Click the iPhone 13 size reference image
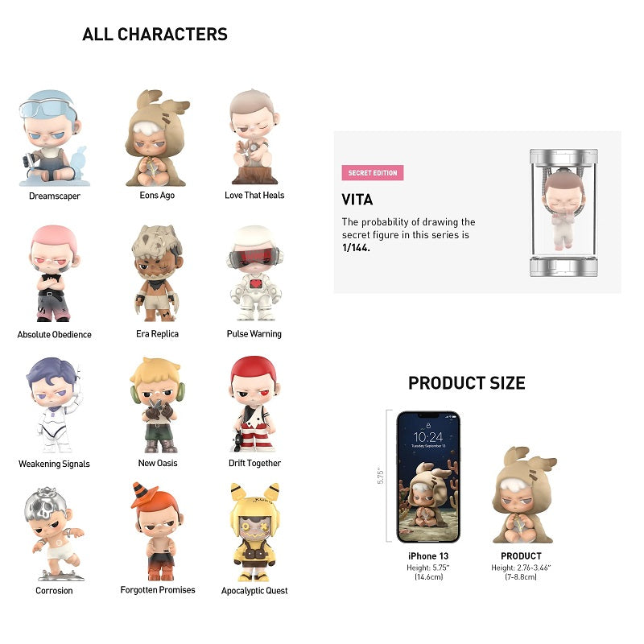The image size is (644, 644). tap(428, 477)
